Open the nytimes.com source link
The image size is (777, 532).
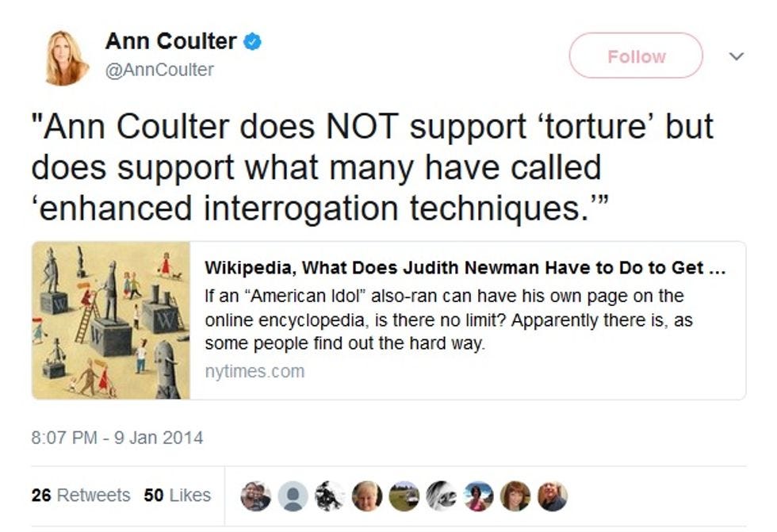point(255,372)
